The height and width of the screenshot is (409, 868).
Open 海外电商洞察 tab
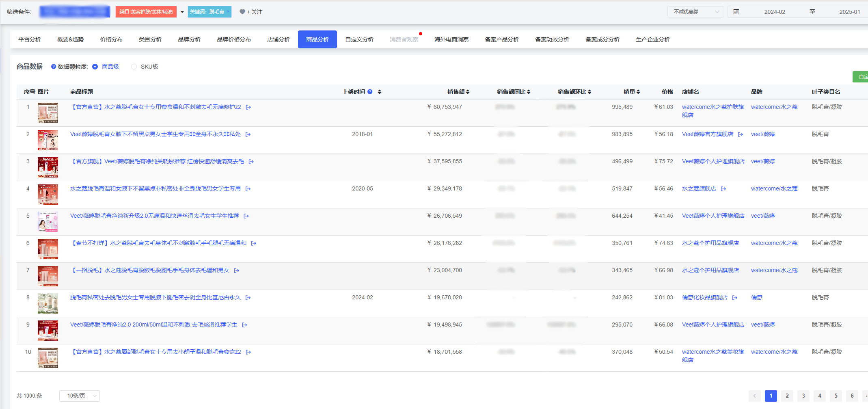[x=451, y=39]
